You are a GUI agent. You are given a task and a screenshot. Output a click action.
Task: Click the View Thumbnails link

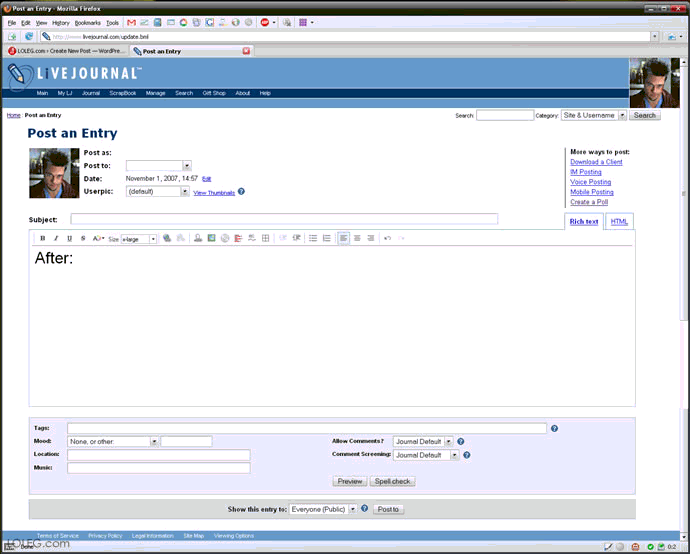[214, 193]
